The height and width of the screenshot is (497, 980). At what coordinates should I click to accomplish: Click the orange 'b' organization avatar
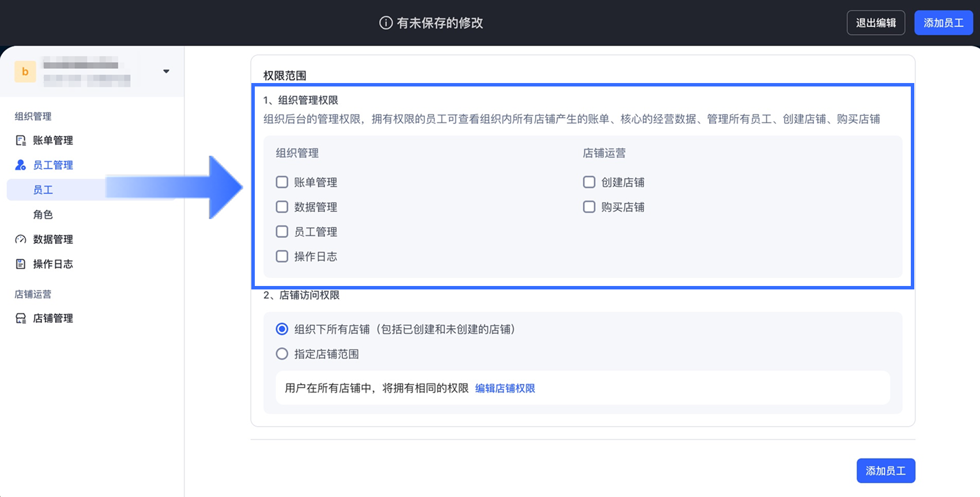tap(25, 71)
